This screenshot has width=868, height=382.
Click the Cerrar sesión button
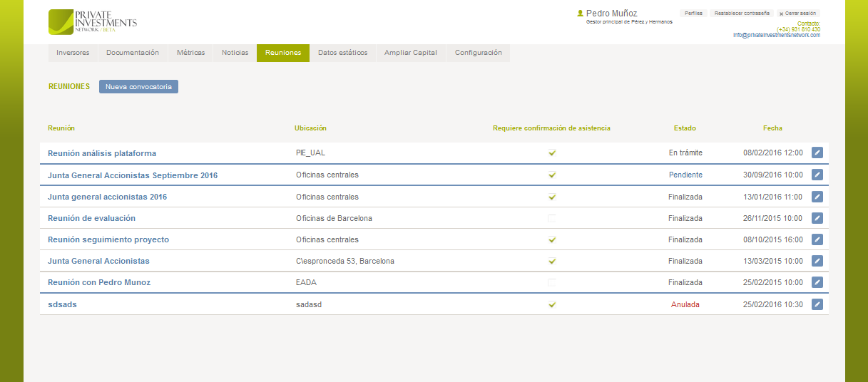[x=798, y=14]
